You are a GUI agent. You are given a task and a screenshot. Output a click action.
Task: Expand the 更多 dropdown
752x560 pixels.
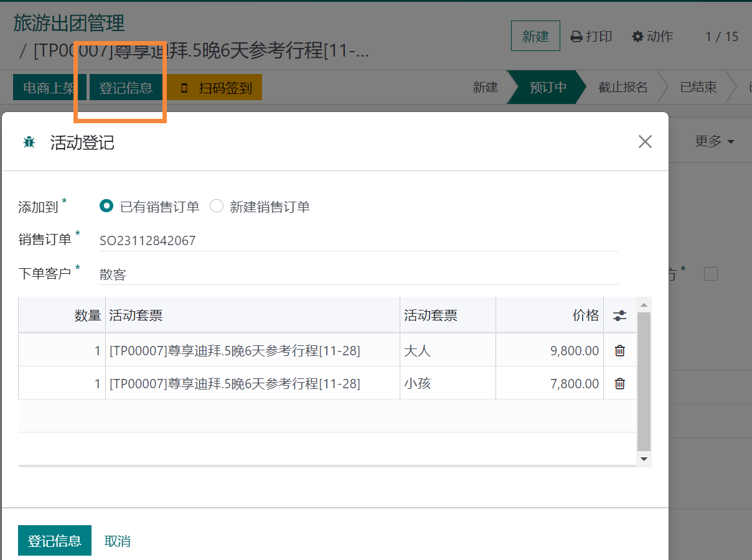click(714, 141)
